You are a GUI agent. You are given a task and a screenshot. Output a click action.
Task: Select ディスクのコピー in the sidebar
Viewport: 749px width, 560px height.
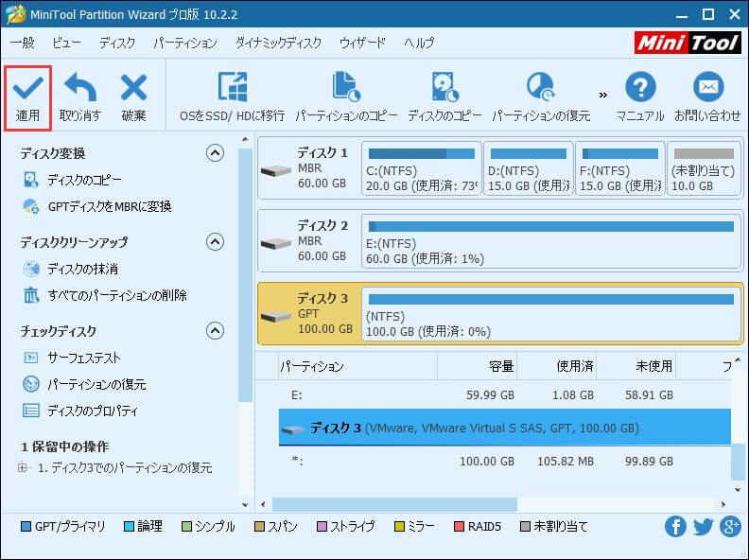tap(84, 180)
